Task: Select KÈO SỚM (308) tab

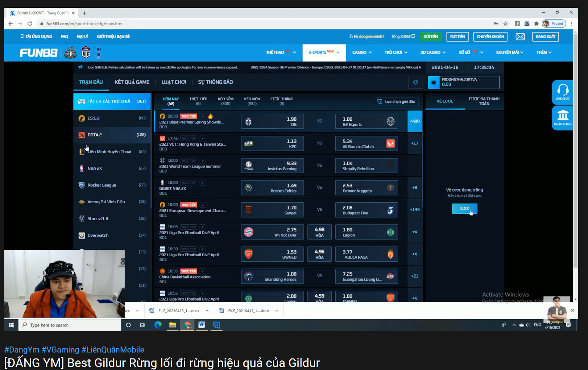Action: (226, 101)
